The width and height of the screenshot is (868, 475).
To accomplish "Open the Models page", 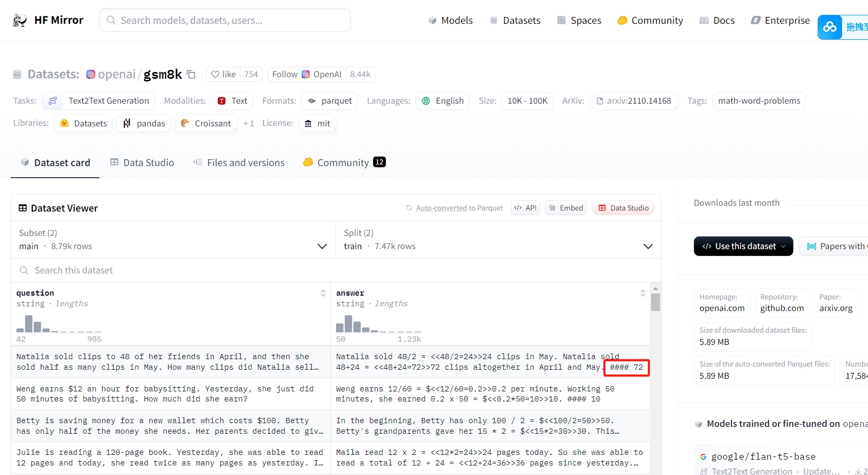I will point(450,20).
